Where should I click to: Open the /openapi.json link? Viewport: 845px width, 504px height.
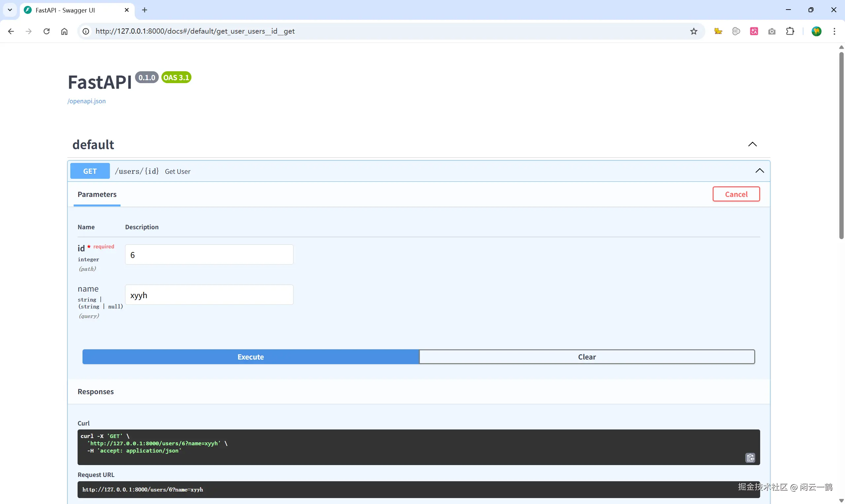86,101
